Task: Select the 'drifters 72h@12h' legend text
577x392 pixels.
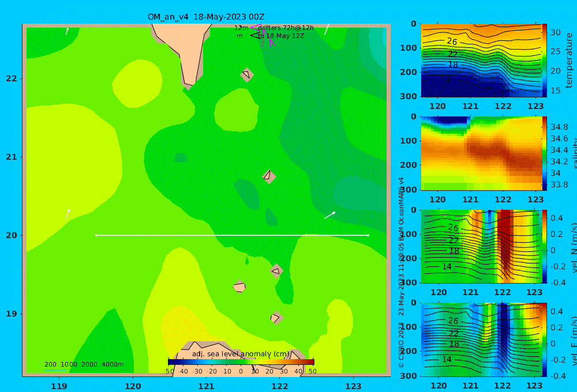Action: click(x=286, y=28)
